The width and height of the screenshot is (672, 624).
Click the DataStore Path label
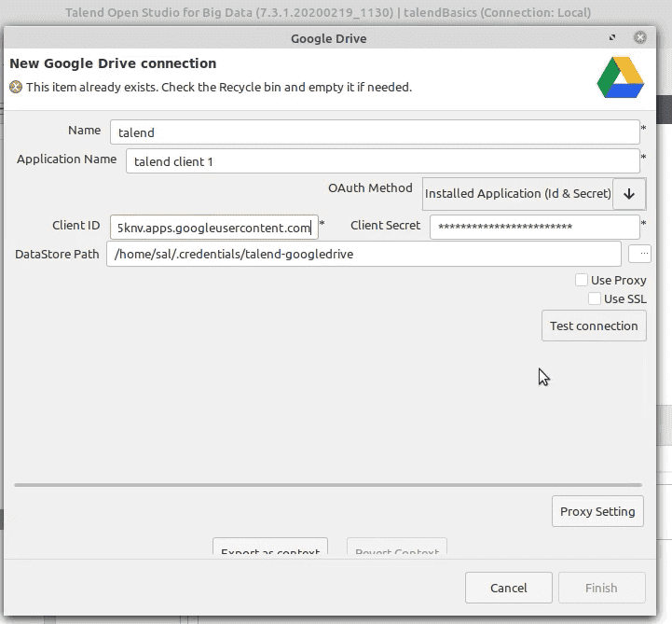pos(57,254)
